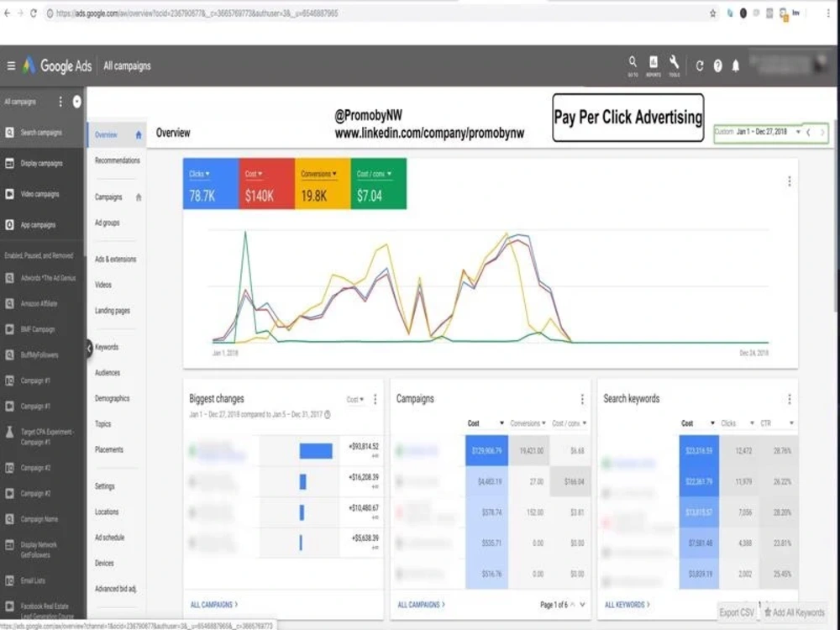Open the Clicks metric dropdown
Viewport: 840px width, 630px height.
tap(199, 174)
